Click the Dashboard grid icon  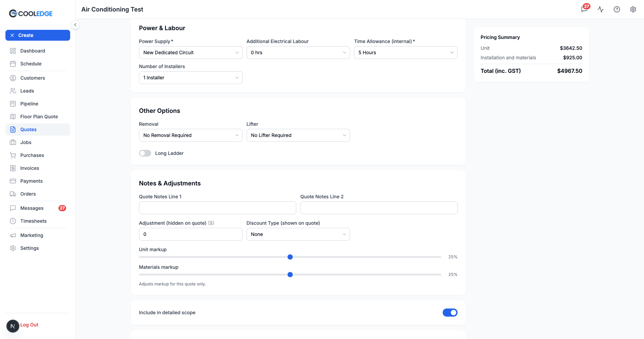click(x=13, y=51)
